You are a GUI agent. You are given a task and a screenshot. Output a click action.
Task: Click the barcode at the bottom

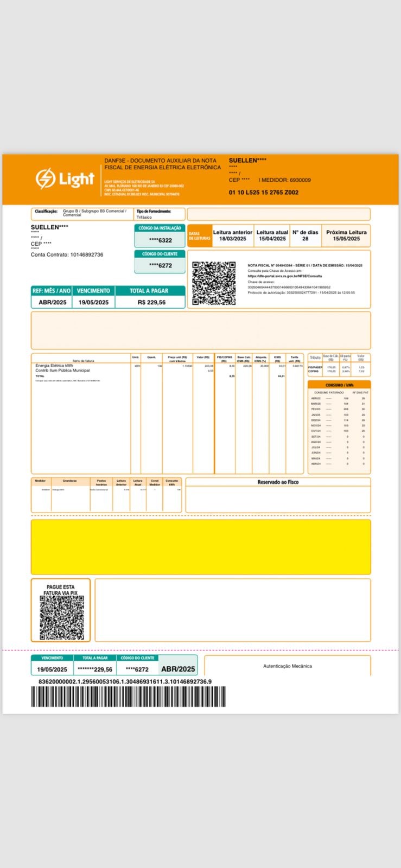tap(128, 697)
